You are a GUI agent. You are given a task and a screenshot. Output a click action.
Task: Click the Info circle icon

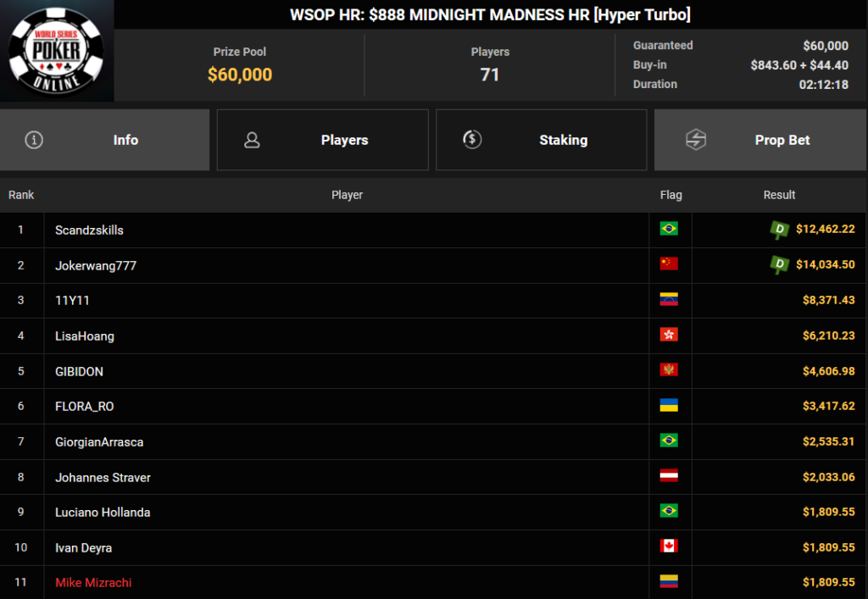pos(34,140)
